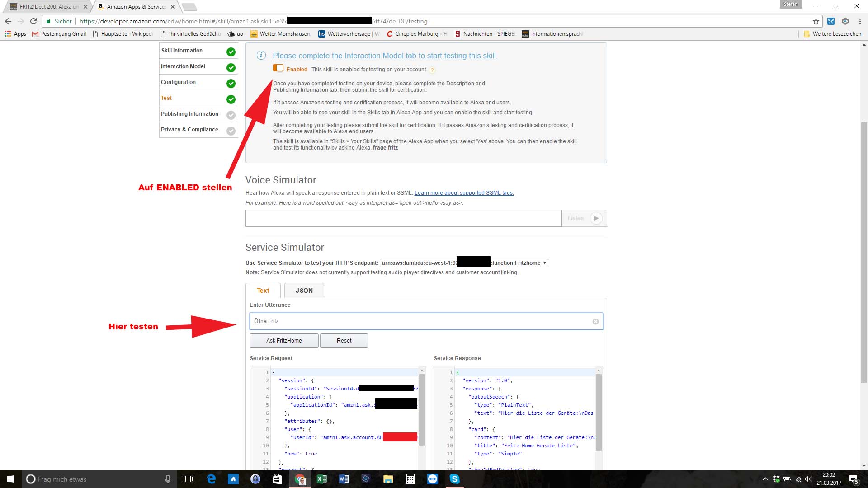Viewport: 868px width, 488px height.
Task: Click the Voice Simulator text input
Action: coord(403,218)
